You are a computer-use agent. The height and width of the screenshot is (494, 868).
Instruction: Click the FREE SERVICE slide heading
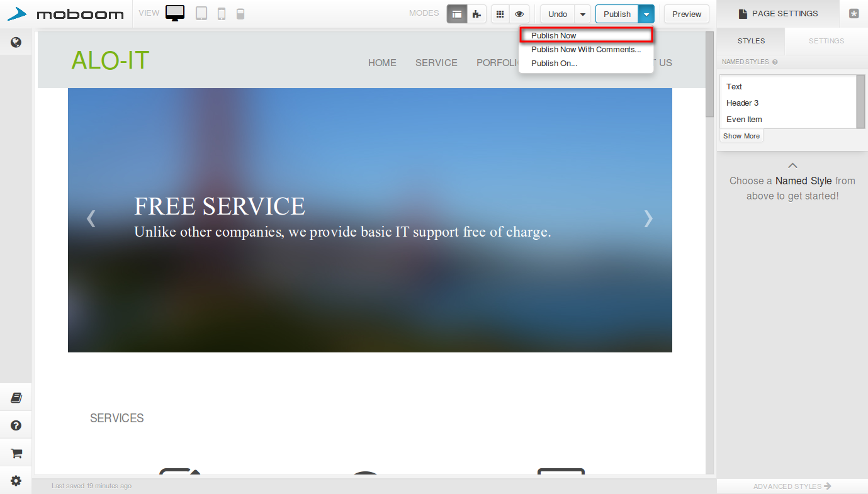220,206
